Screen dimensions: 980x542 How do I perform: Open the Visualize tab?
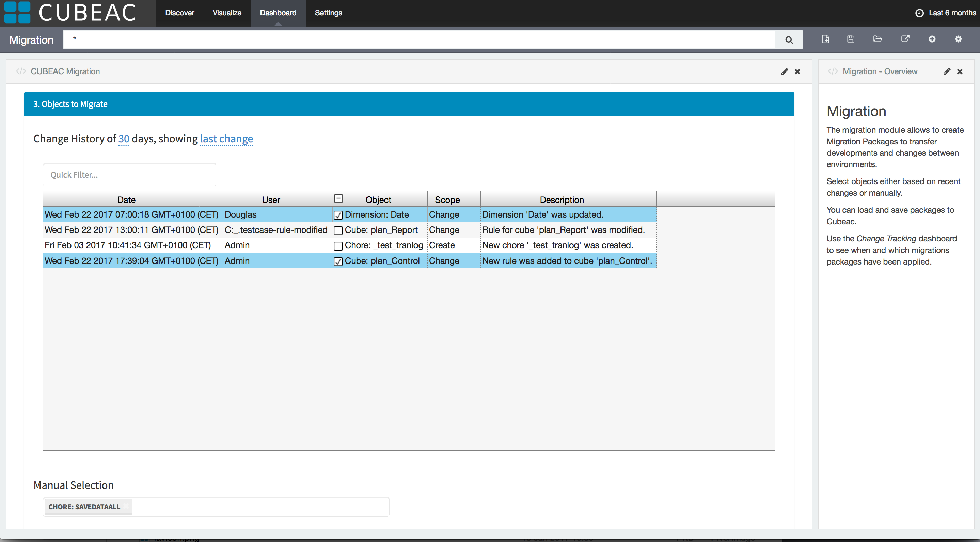227,13
